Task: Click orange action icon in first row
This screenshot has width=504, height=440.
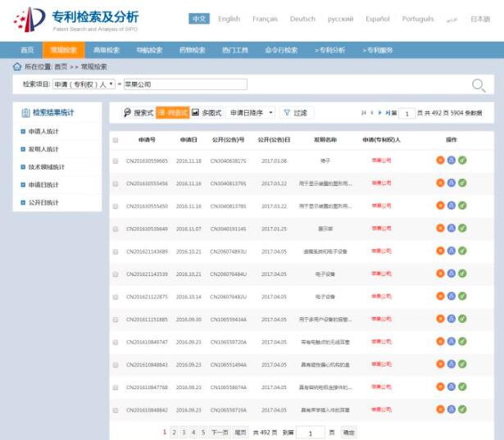Action: click(440, 161)
